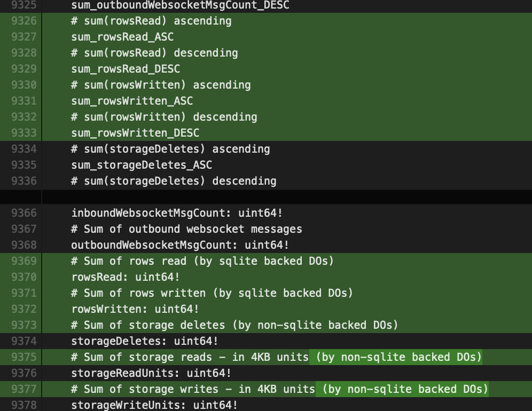The width and height of the screenshot is (532, 411).
Task: Select line number 9375
Action: coord(24,357)
